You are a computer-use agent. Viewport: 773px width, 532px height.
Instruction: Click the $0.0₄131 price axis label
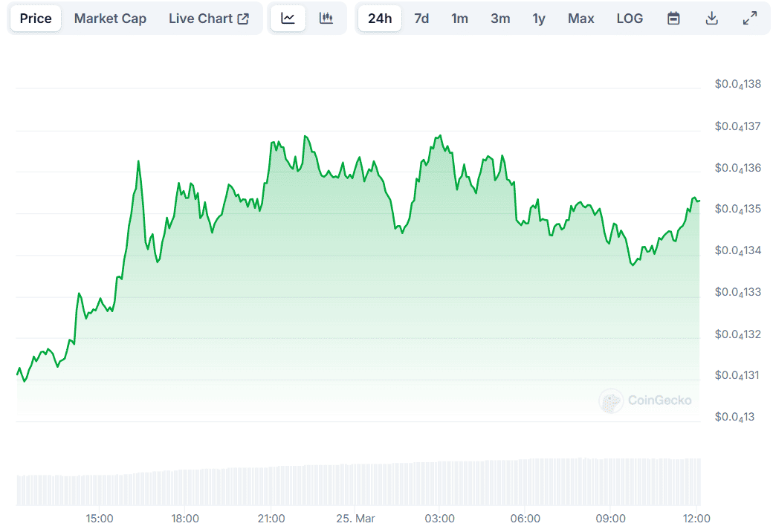[x=737, y=375]
